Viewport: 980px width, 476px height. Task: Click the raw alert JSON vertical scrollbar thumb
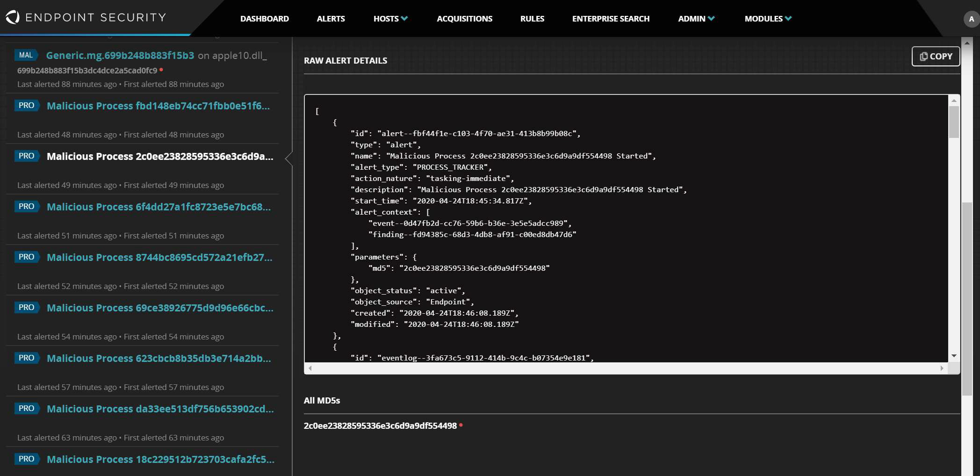tap(954, 122)
